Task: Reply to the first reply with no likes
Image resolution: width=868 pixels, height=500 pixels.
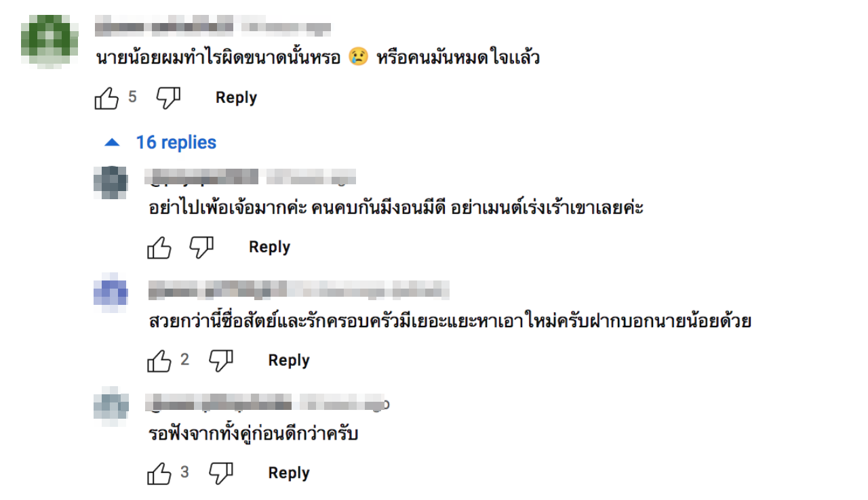Action: [x=269, y=247]
